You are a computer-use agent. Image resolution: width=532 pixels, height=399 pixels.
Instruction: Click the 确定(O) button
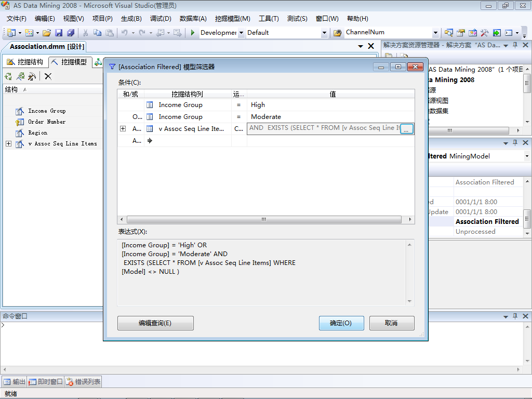click(x=341, y=323)
